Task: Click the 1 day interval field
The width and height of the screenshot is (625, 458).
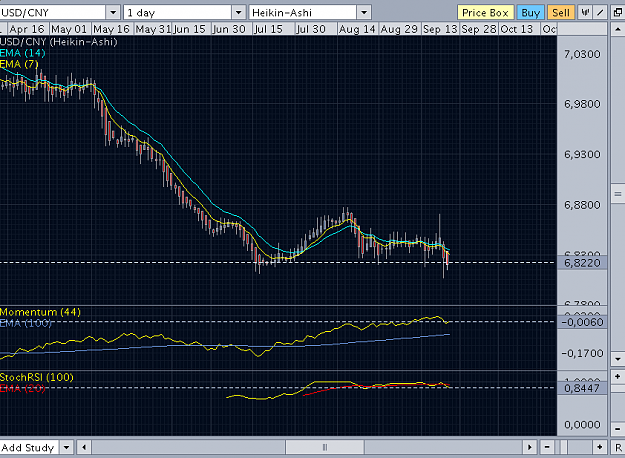Action: (178, 13)
